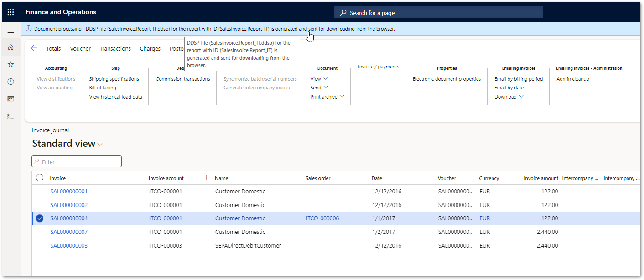Go to Home in sidebar
Screen dimensions: 644x280
pyautogui.click(x=11, y=47)
